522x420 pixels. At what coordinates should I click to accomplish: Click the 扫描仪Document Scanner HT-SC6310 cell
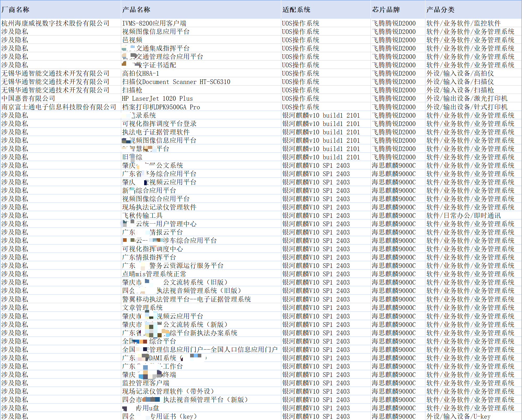(x=176, y=82)
